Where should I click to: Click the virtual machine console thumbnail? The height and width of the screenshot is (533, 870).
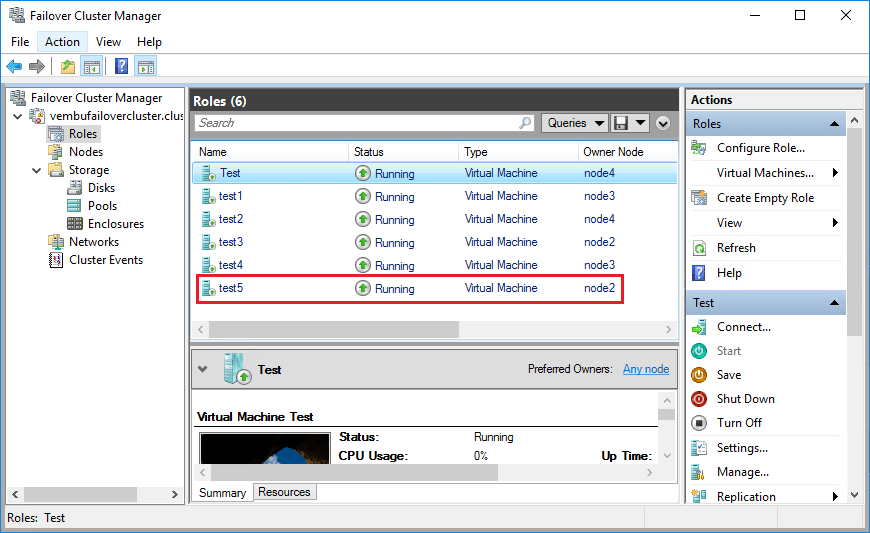265,448
